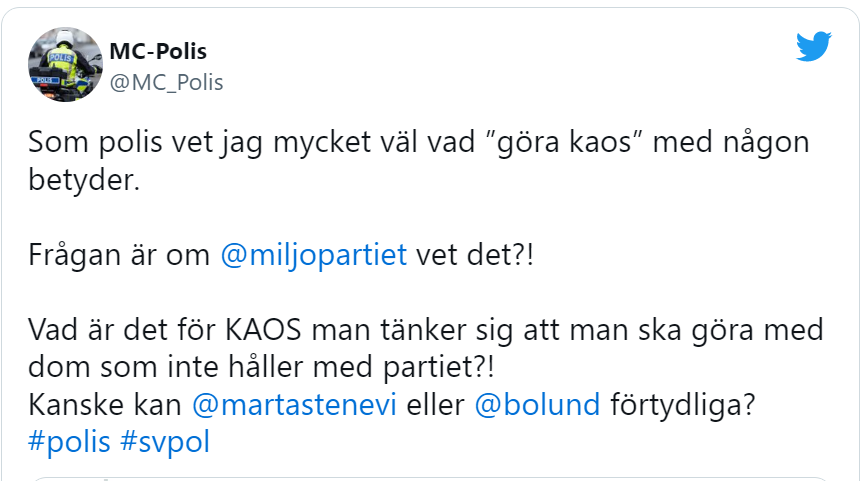This screenshot has width=862, height=481.
Task: Click the MC-Polis display name
Action: (x=158, y=51)
